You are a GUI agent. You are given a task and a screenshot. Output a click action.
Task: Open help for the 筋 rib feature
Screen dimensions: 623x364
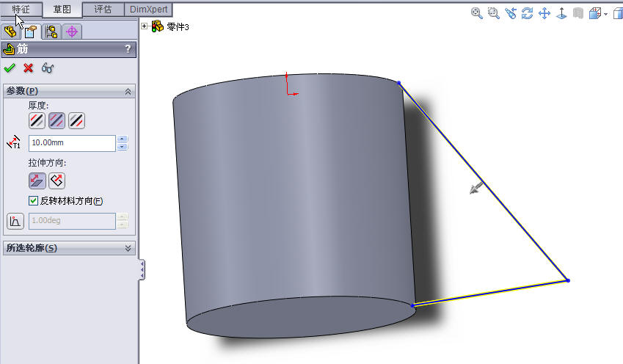pos(128,49)
